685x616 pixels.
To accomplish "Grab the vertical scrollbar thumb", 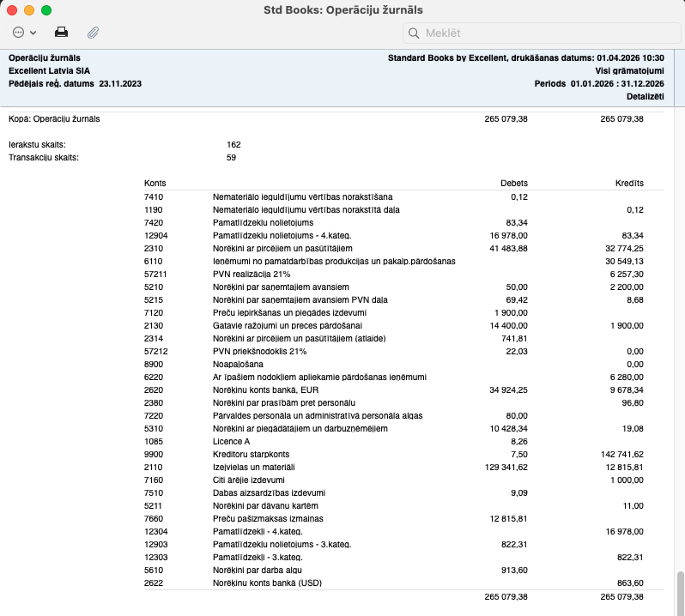I will point(679,590).
